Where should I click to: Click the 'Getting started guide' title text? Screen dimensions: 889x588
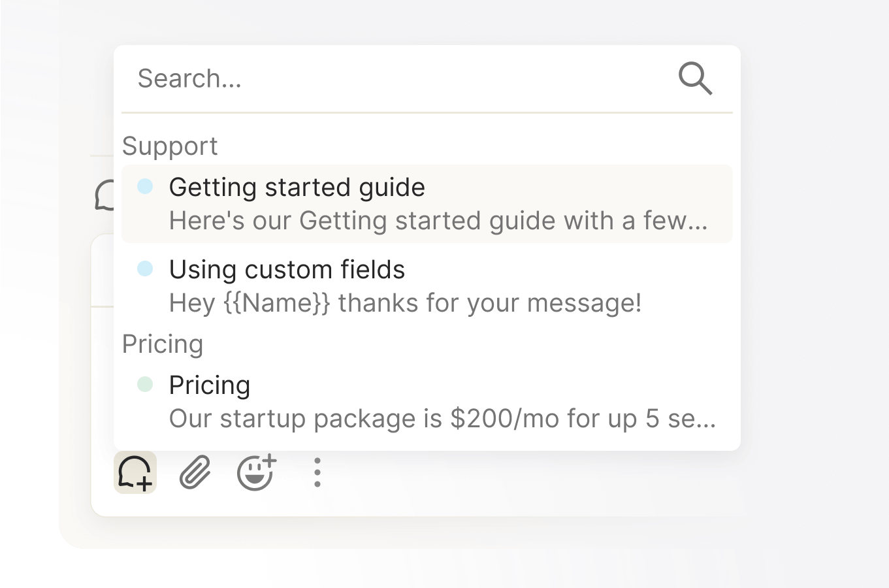[x=297, y=188]
